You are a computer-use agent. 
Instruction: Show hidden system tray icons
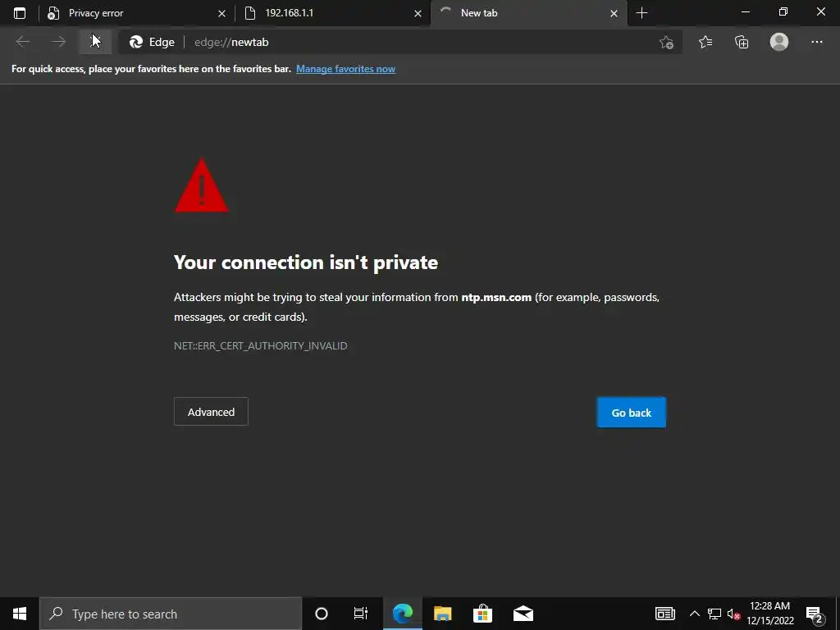pos(694,614)
